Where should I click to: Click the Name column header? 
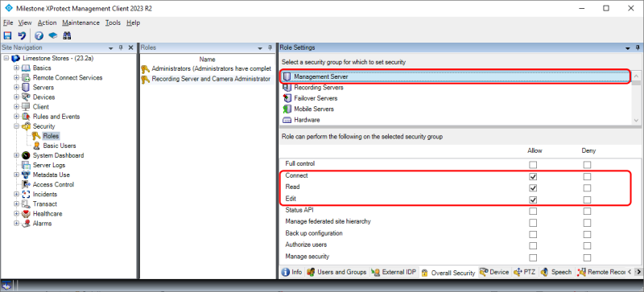[207, 60]
